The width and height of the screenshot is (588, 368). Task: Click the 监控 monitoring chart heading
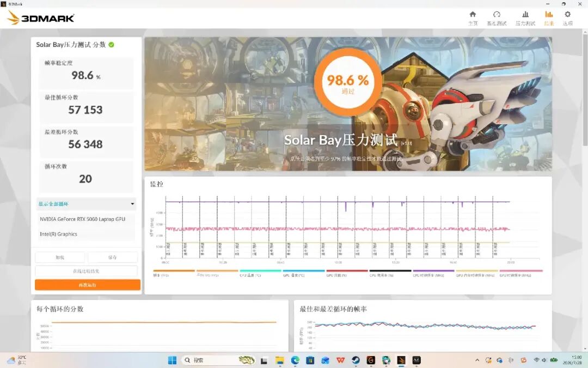pos(157,184)
